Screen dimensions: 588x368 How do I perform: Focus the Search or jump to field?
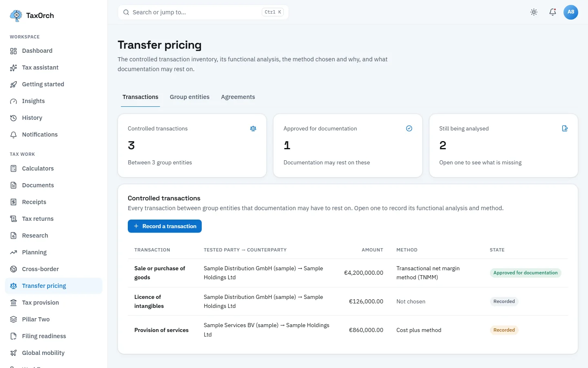point(203,12)
